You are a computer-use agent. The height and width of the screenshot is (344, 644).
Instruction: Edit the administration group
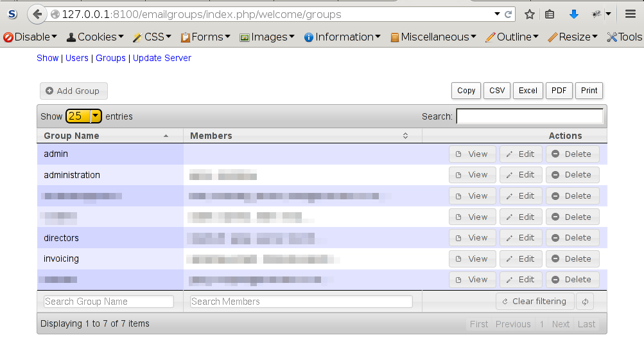coord(521,175)
